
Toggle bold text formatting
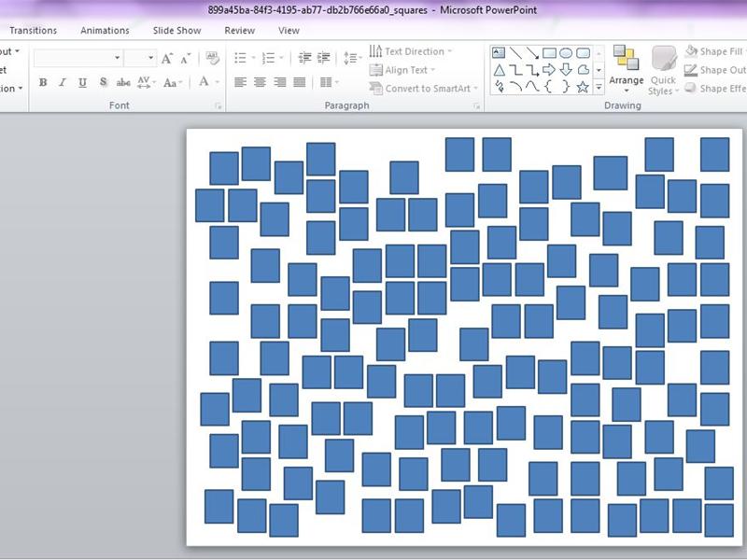[43, 82]
